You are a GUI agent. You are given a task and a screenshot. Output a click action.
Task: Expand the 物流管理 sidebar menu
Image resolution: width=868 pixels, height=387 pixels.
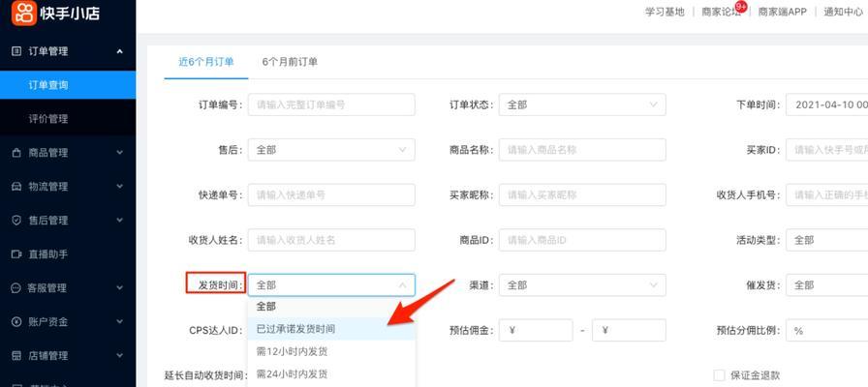click(119, 187)
